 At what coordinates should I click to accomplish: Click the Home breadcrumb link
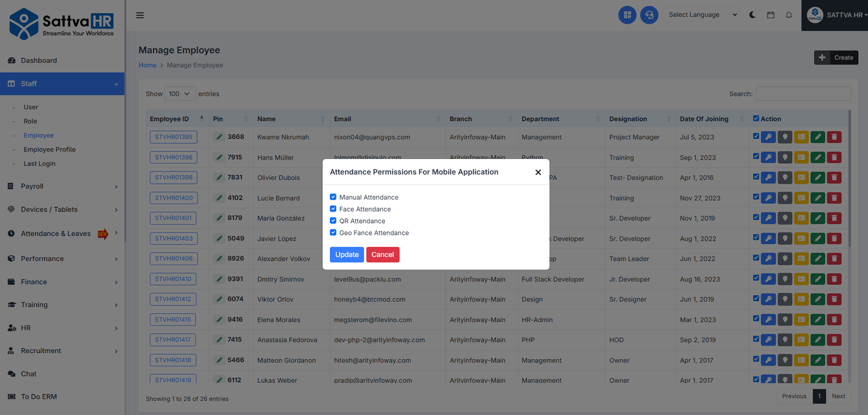click(147, 65)
